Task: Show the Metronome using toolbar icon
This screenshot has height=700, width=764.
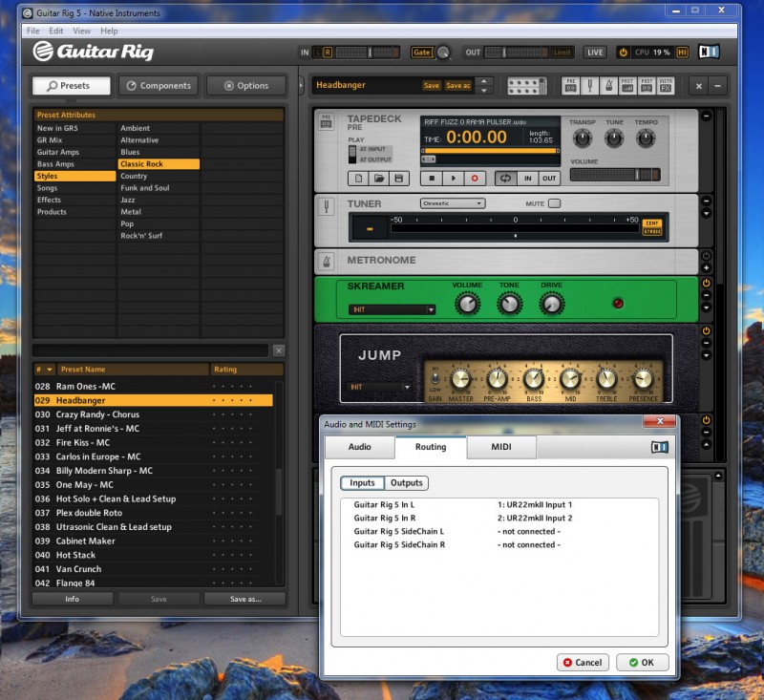Action: [x=608, y=86]
